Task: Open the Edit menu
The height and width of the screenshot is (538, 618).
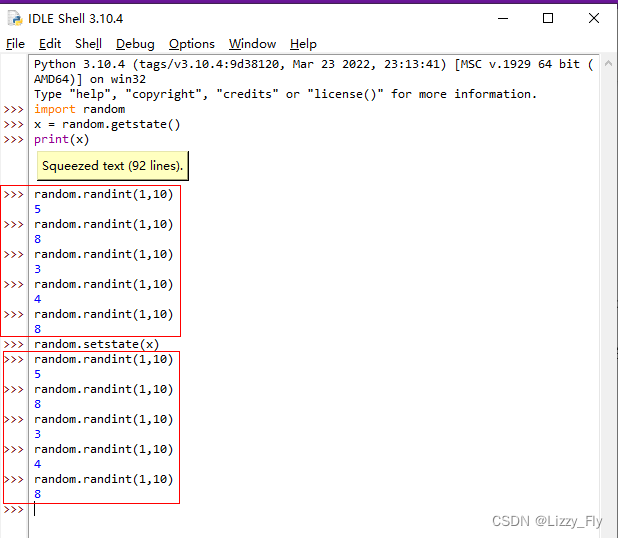Action: (50, 44)
